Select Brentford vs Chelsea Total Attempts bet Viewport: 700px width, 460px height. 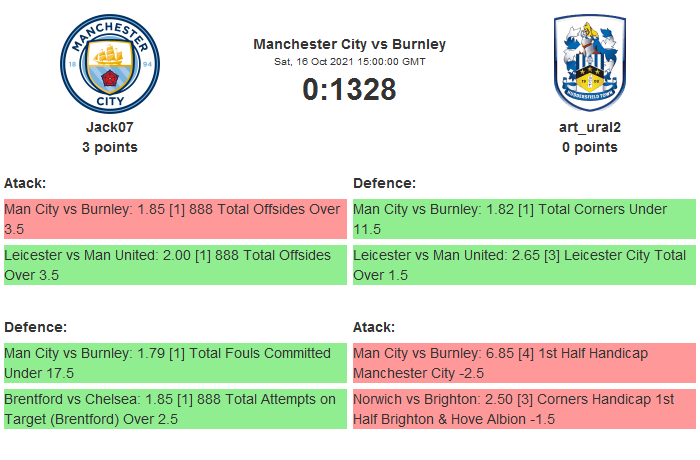click(174, 409)
